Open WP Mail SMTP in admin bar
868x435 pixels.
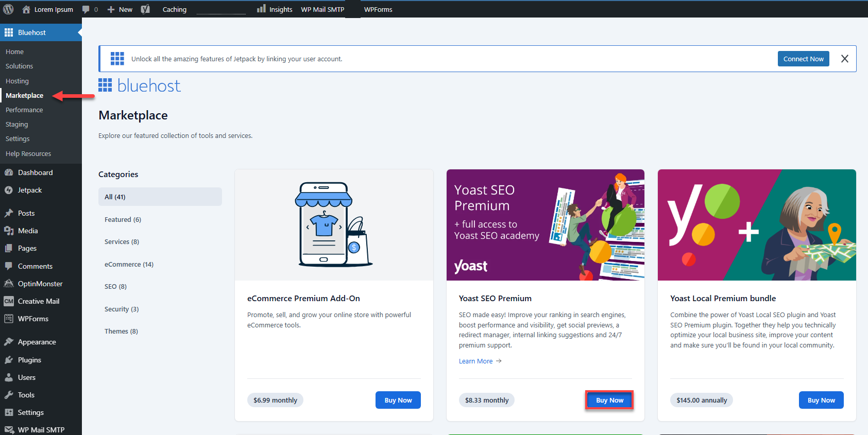pyautogui.click(x=322, y=9)
